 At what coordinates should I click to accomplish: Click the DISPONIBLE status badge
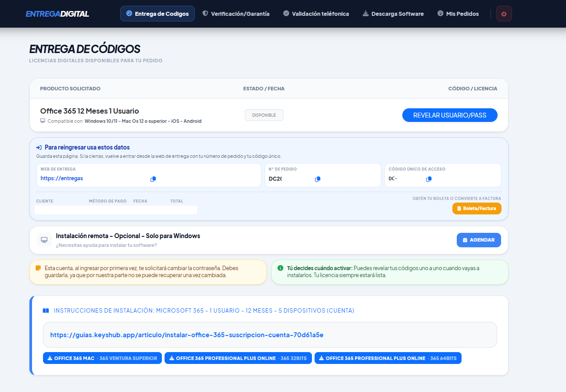coord(264,115)
